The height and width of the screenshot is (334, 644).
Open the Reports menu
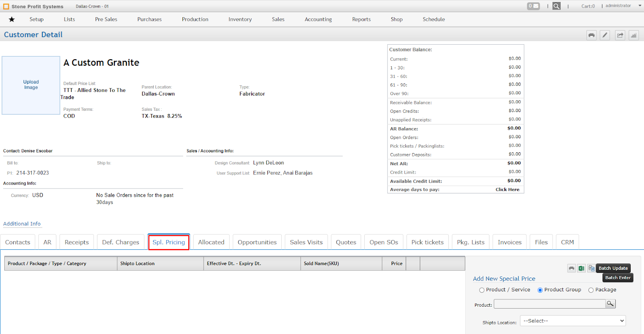[361, 19]
